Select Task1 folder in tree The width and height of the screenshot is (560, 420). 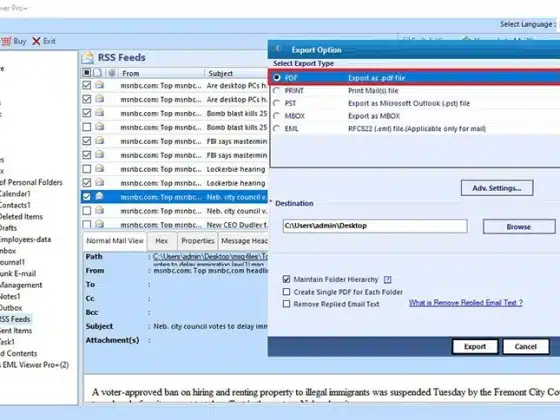tap(8, 342)
